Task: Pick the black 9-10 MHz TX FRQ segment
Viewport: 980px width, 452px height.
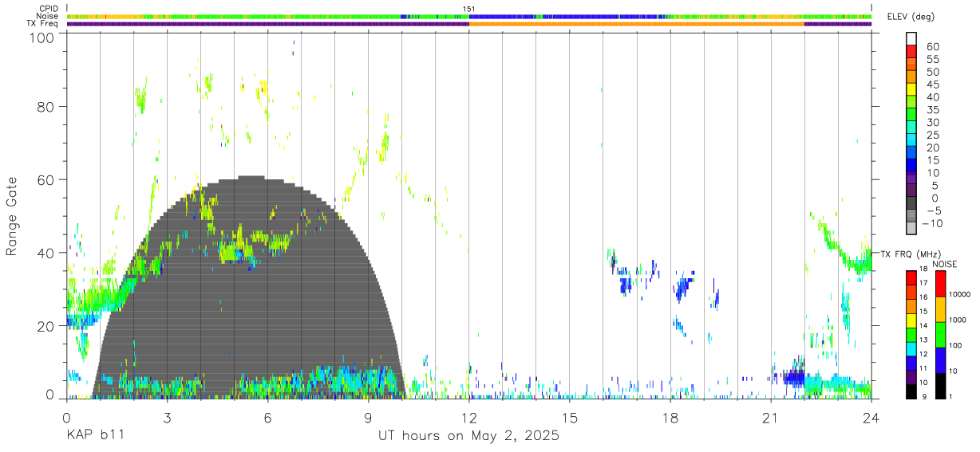Action: click(x=911, y=391)
